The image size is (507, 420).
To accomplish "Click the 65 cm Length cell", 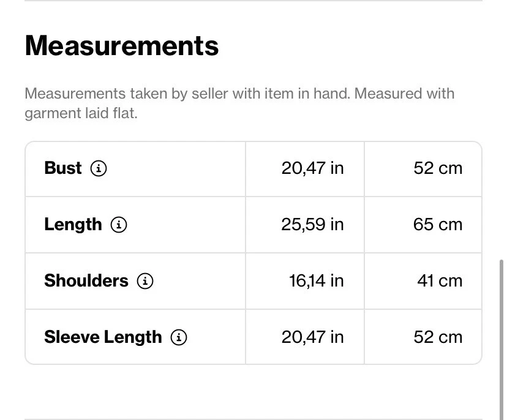I will (438, 225).
